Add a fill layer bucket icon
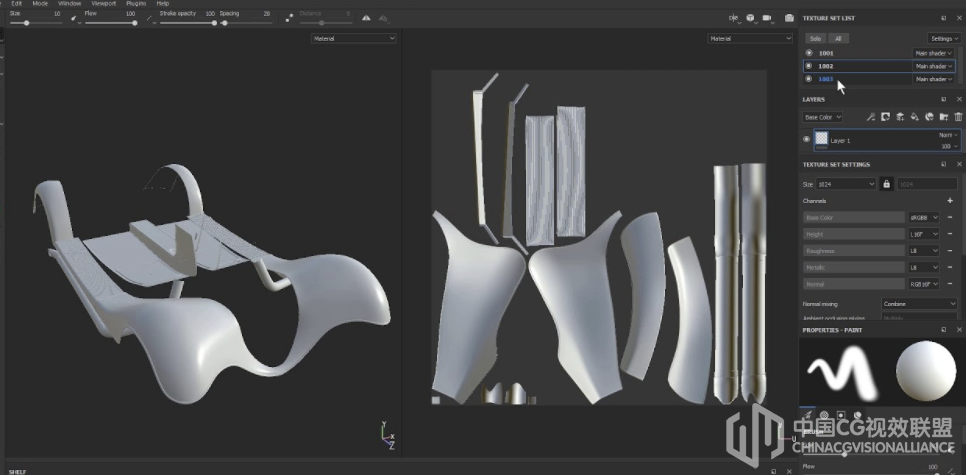 coord(914,116)
